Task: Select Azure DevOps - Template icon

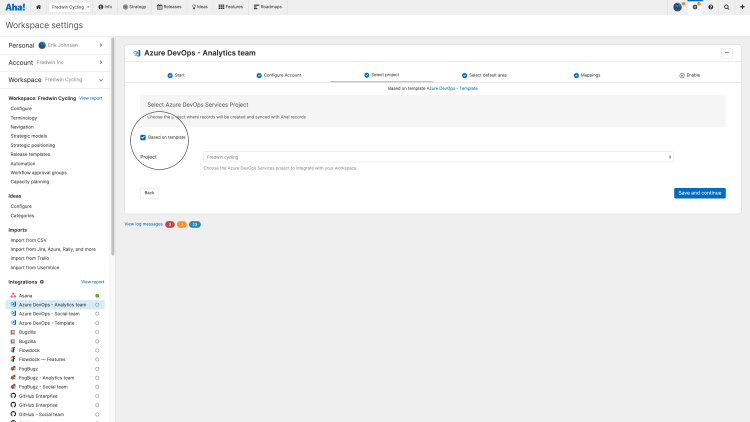Action: pyautogui.click(x=13, y=323)
